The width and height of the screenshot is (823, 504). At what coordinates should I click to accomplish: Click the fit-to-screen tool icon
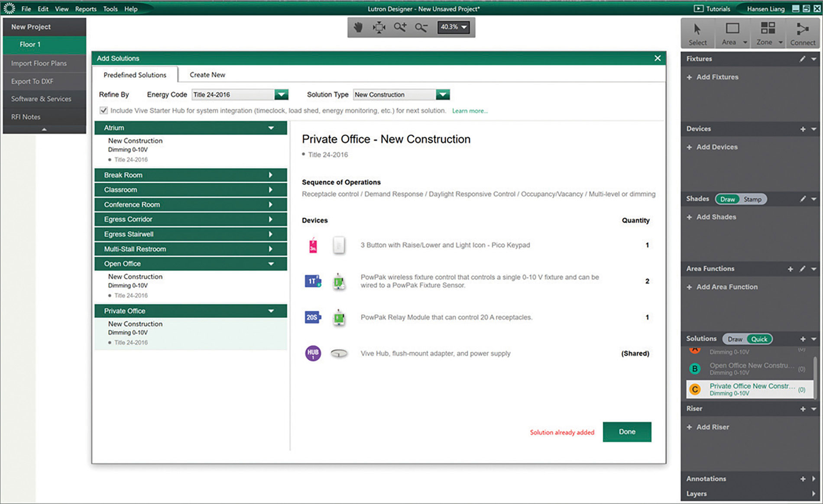tap(379, 27)
